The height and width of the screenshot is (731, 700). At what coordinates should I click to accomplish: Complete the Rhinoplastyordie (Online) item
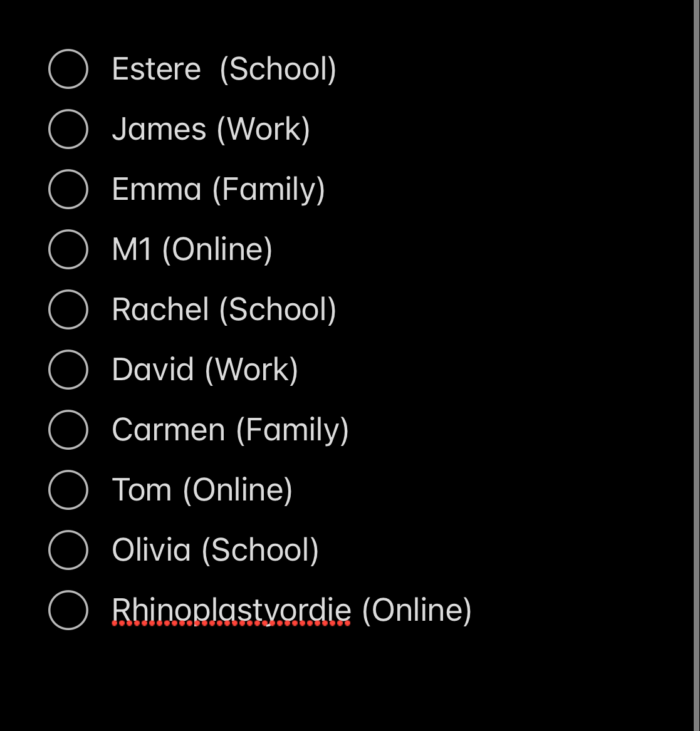point(68,610)
